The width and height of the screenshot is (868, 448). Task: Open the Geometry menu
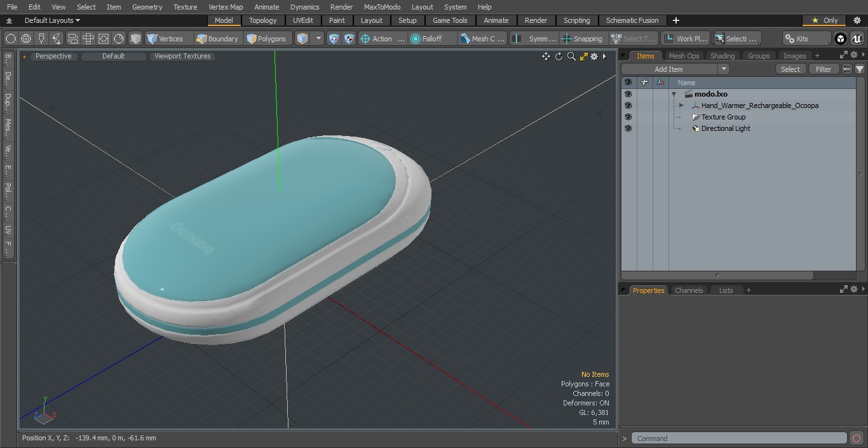(147, 7)
